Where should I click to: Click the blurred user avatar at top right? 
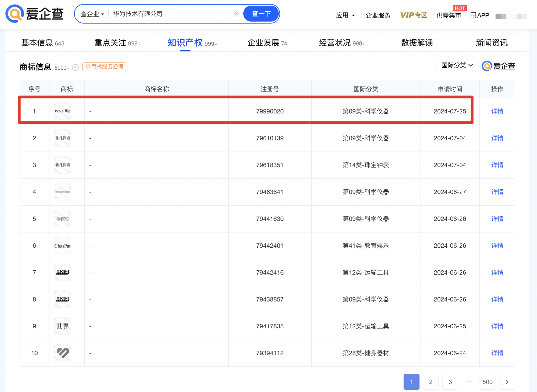[x=511, y=16]
